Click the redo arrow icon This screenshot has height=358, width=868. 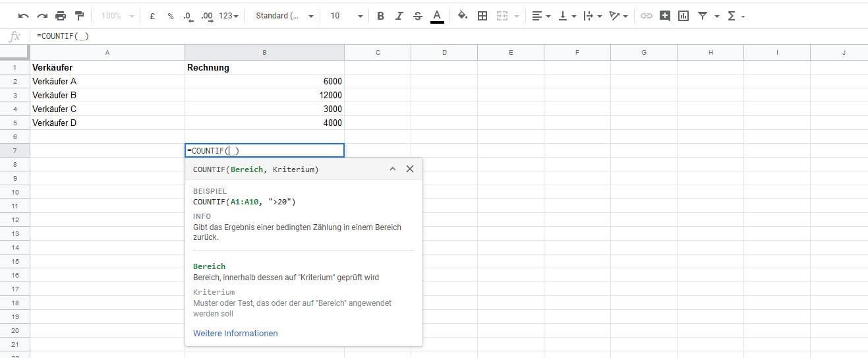tap(42, 16)
